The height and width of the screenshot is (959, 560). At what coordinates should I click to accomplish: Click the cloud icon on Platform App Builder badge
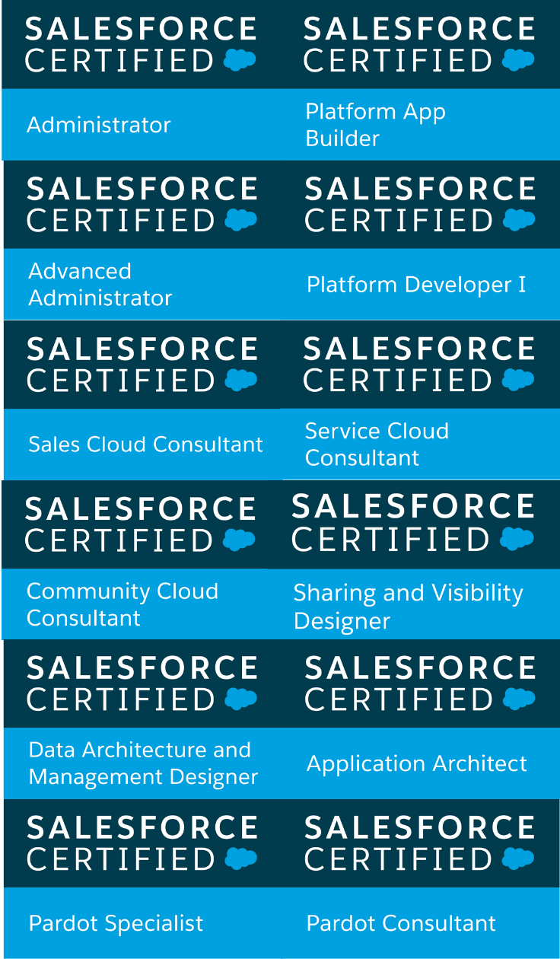pyautogui.click(x=519, y=60)
